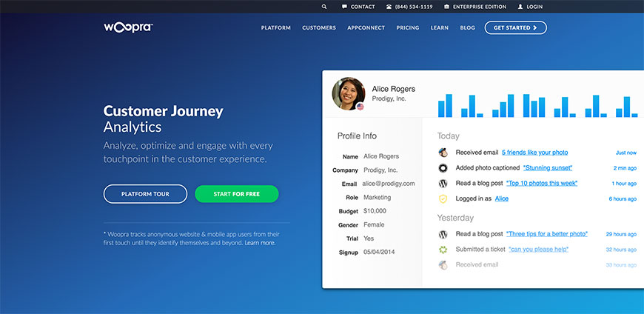This screenshot has height=314, width=644.
Task: Click the search magnifier icon in top bar
Action: (324, 7)
